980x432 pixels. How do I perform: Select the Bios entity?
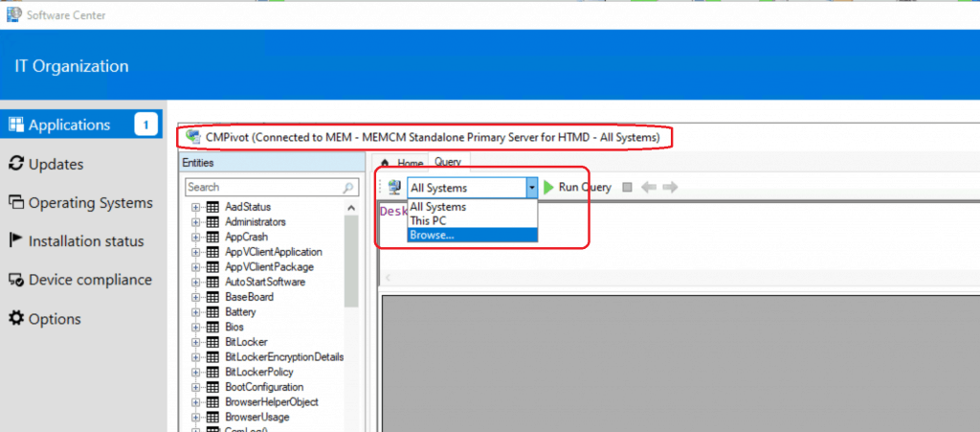point(234,327)
